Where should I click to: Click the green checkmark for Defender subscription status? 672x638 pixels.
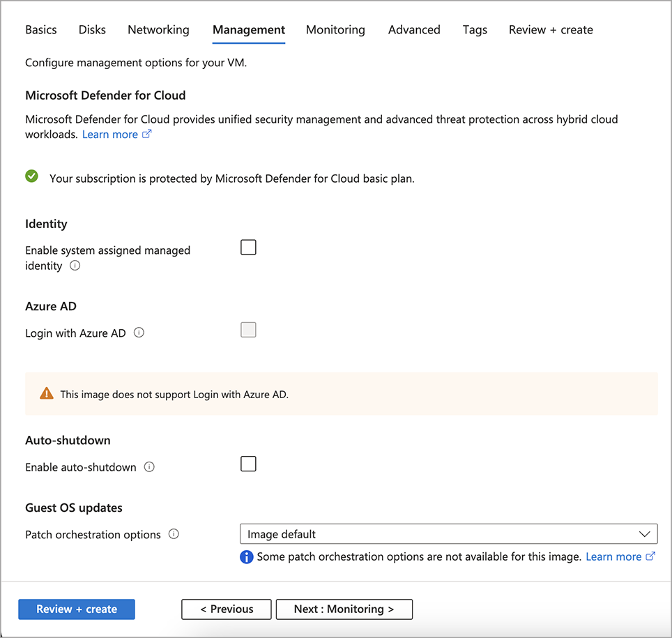click(31, 176)
